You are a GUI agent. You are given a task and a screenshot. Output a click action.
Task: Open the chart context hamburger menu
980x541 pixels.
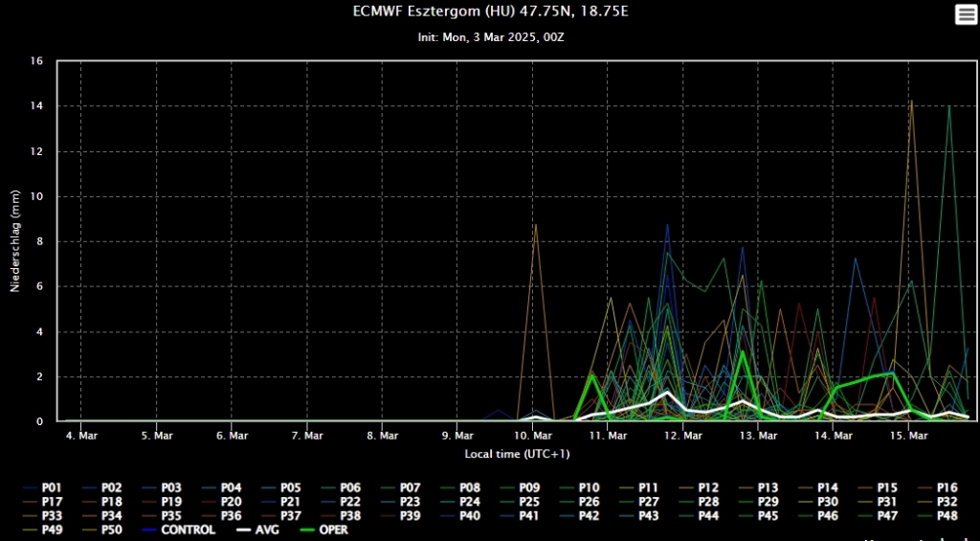[x=964, y=13]
